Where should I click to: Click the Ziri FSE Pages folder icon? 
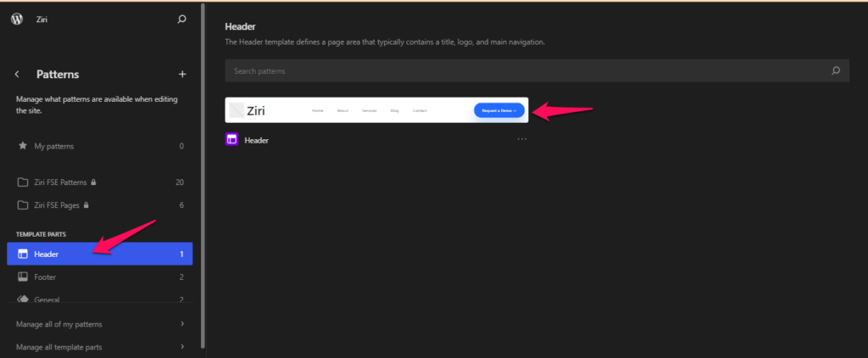(23, 205)
